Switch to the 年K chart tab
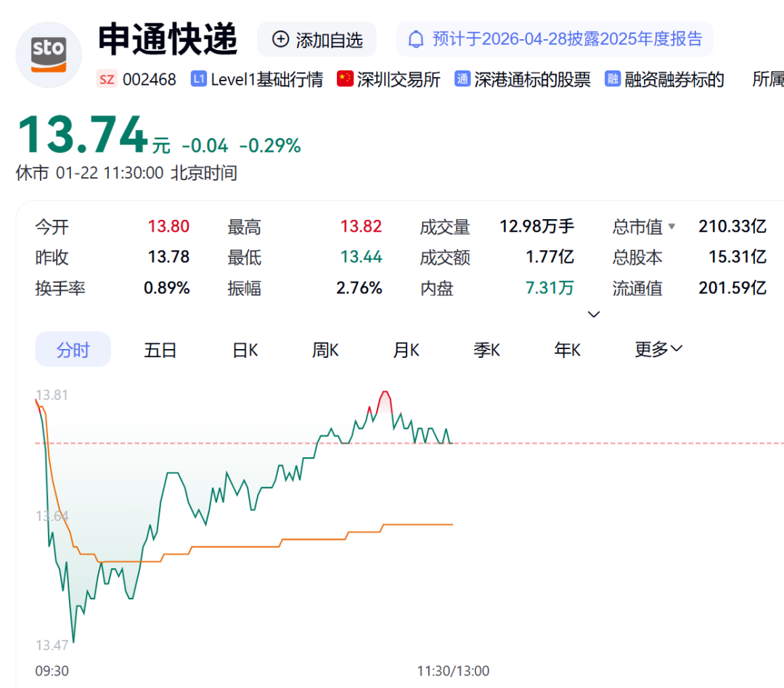Viewport: 784px width, 688px height. pyautogui.click(x=567, y=350)
